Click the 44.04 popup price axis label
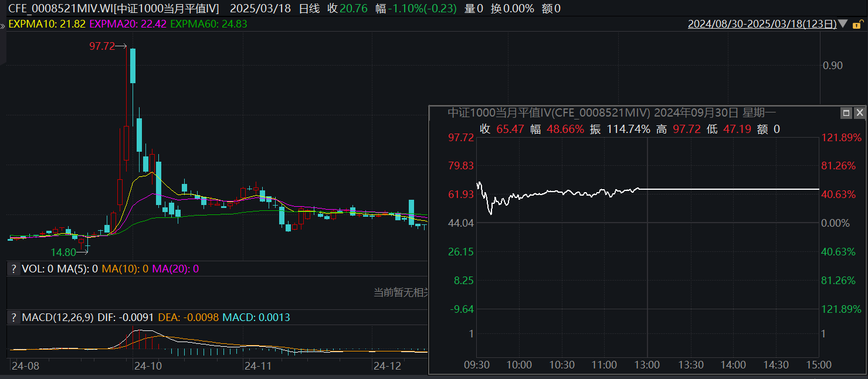 point(460,223)
